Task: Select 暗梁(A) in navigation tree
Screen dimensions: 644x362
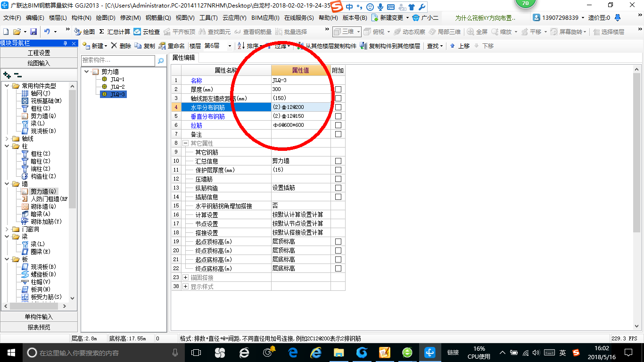Action: click(x=41, y=214)
